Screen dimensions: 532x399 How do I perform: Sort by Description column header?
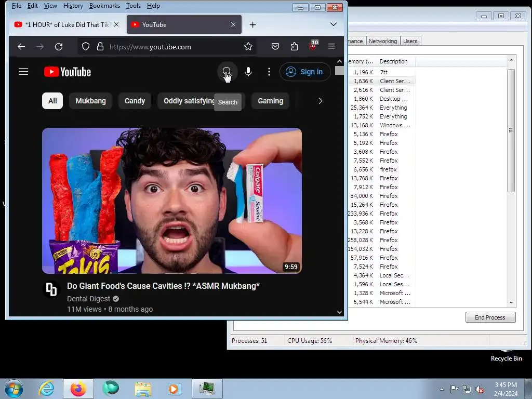pyautogui.click(x=395, y=61)
